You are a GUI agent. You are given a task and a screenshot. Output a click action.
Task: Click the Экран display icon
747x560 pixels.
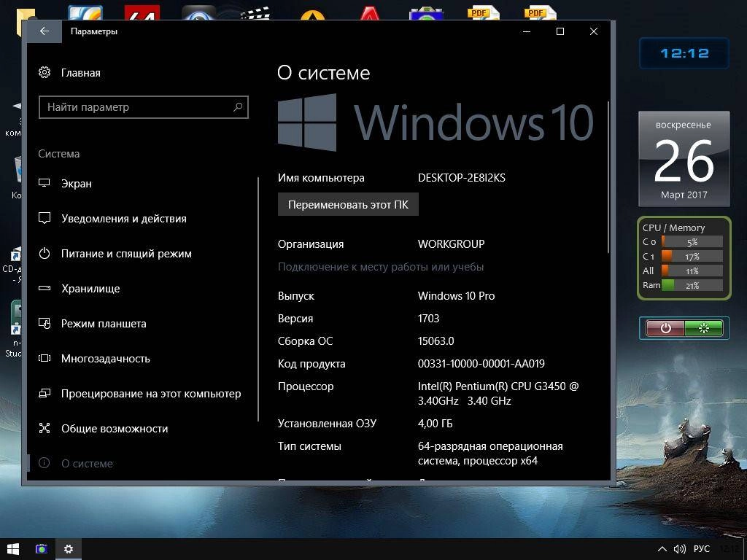click(x=44, y=183)
